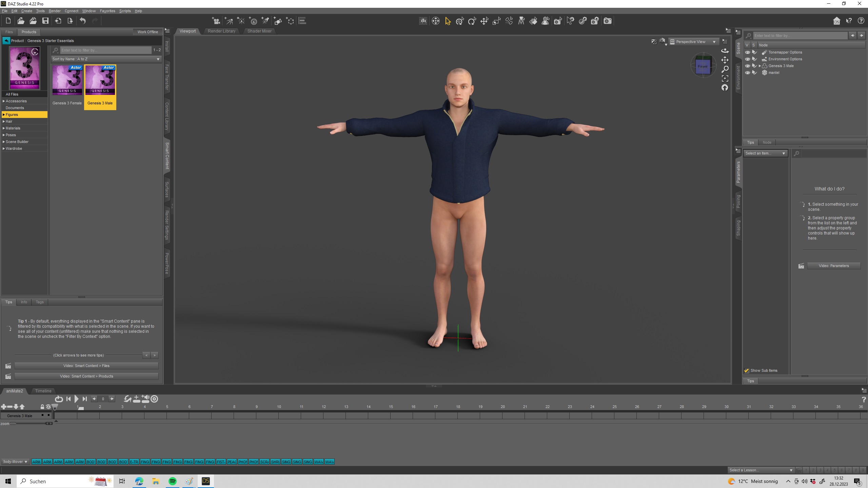Switch to the Render Library tab
The width and height of the screenshot is (868, 488).
pyautogui.click(x=221, y=31)
